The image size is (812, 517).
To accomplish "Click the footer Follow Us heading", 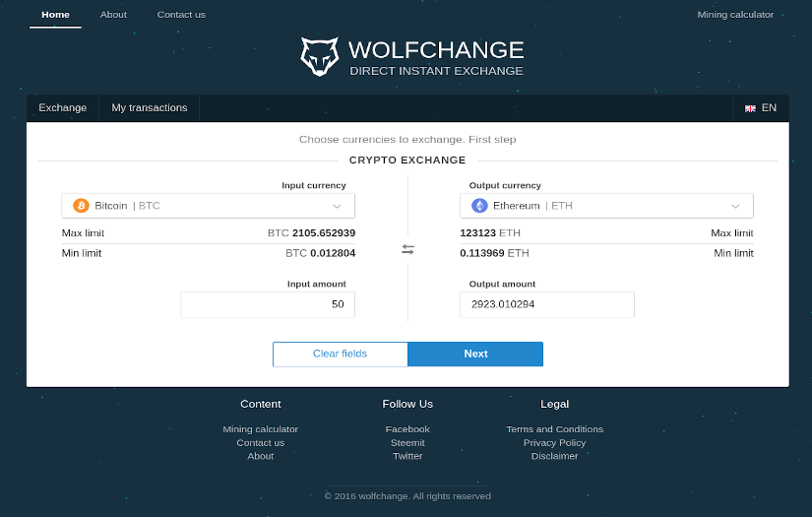I will (407, 404).
